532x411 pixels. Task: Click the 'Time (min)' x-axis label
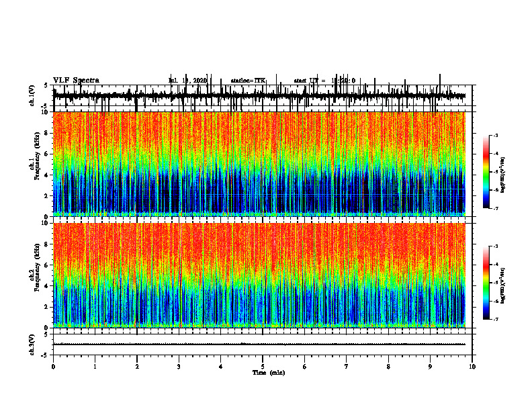click(269, 373)
